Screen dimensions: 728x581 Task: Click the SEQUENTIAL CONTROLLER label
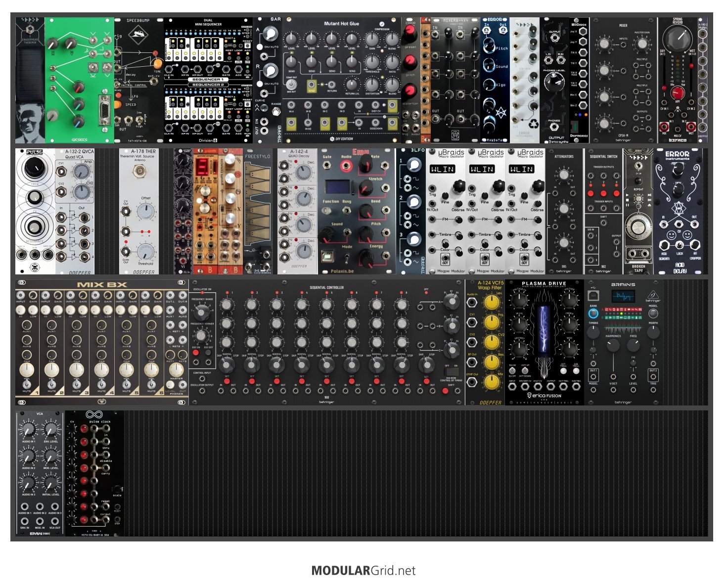pos(326,287)
